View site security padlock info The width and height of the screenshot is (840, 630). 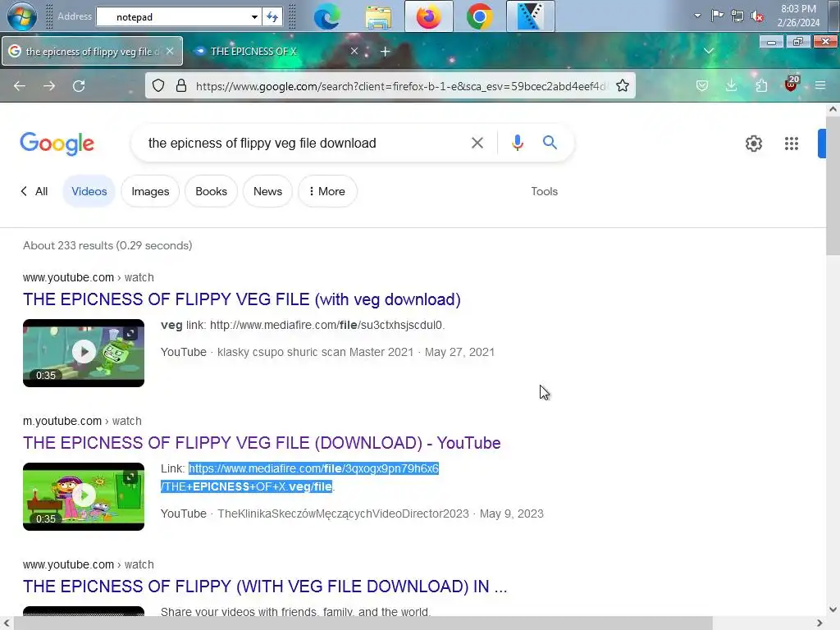click(x=181, y=85)
